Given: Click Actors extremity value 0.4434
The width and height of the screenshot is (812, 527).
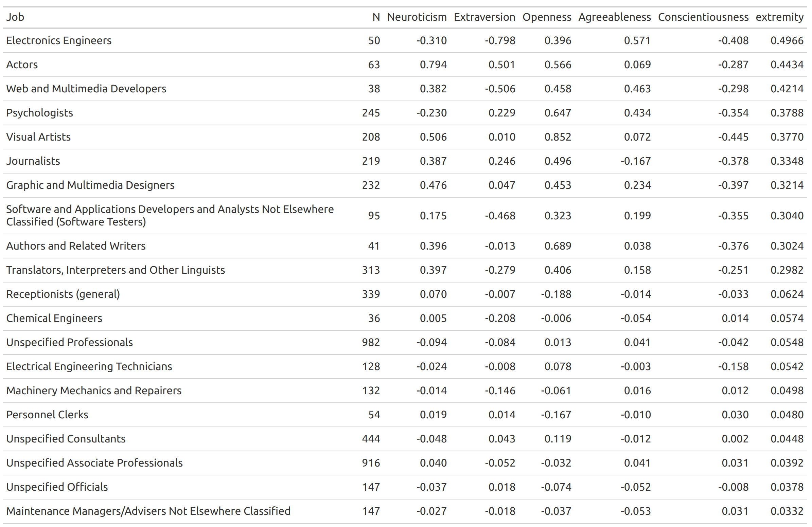Looking at the screenshot, I should pyautogui.click(x=787, y=65).
